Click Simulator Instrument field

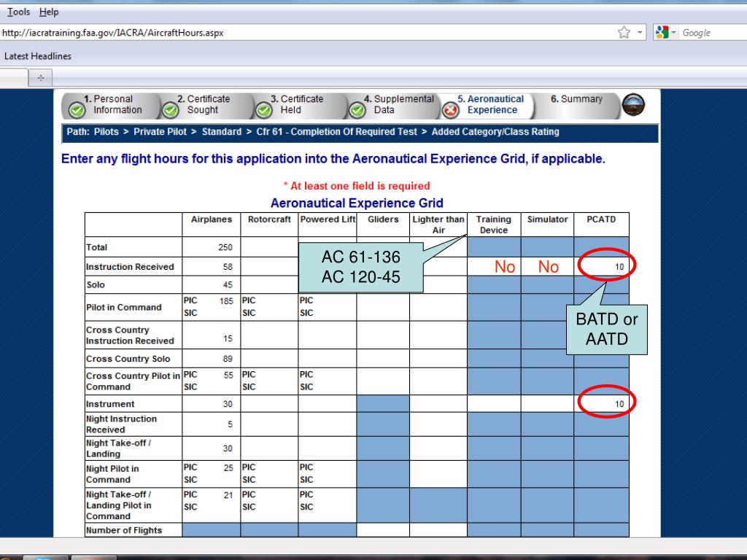[x=547, y=404]
